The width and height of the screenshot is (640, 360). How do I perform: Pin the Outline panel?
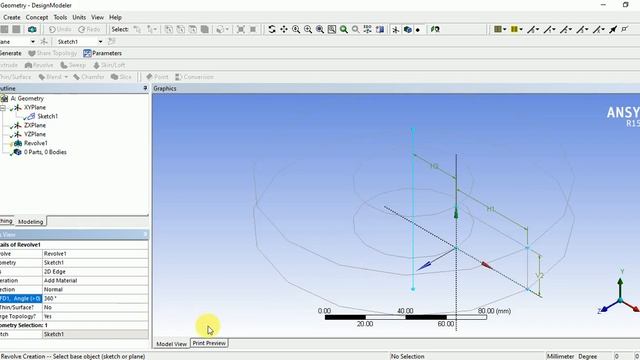(145, 88)
